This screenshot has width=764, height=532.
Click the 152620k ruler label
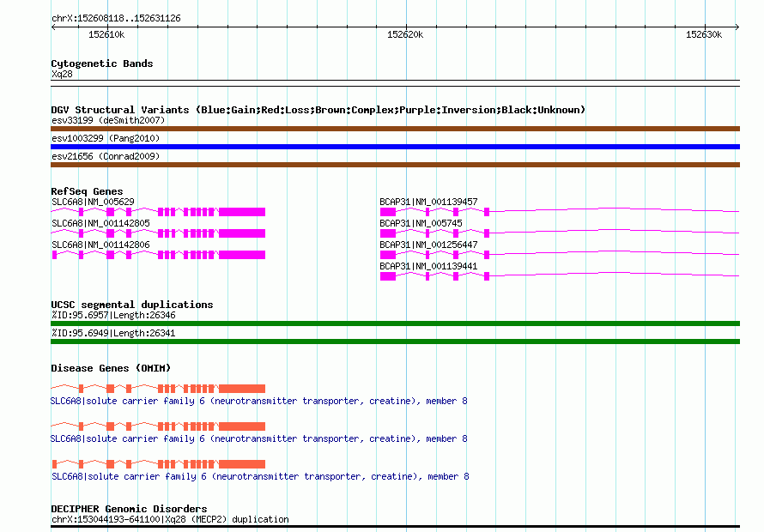pos(405,34)
